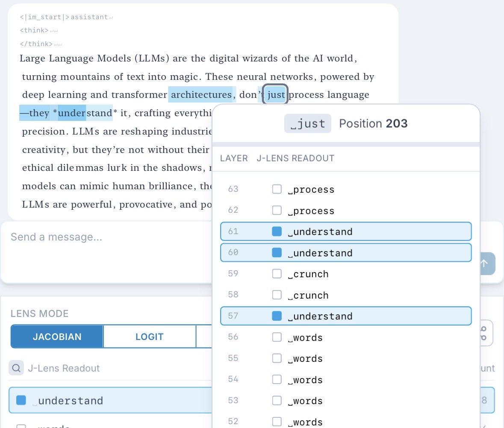The image size is (504, 428).
Task: Click the 'LAYER' column header
Action: (234, 158)
